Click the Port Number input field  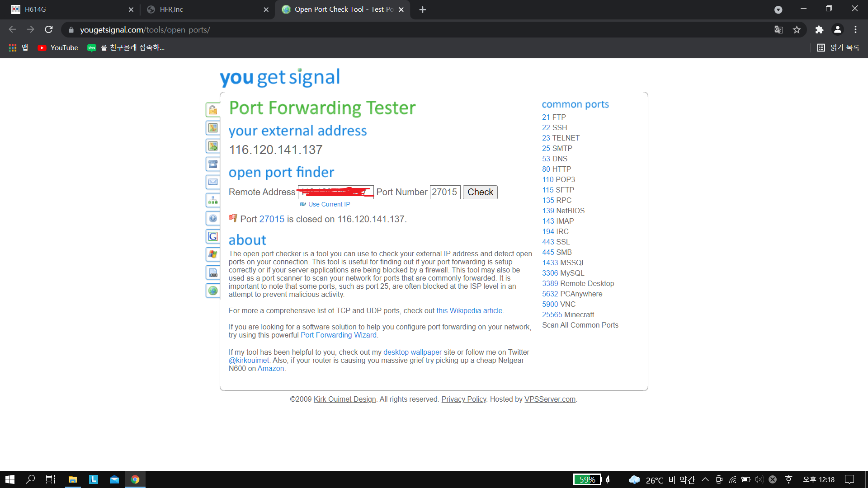444,192
